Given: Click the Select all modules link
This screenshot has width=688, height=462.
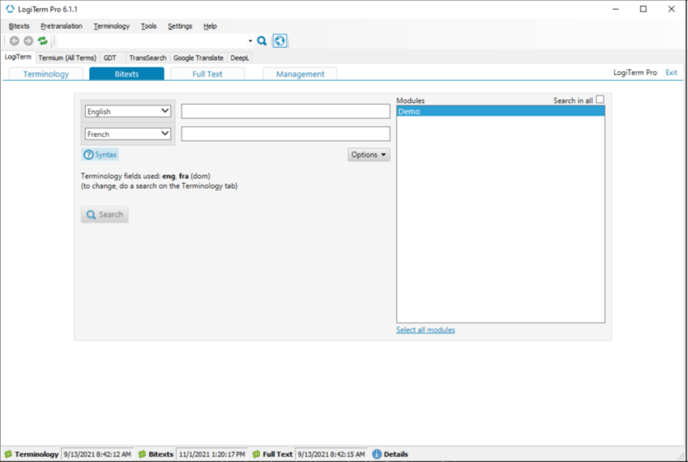Looking at the screenshot, I should (426, 330).
